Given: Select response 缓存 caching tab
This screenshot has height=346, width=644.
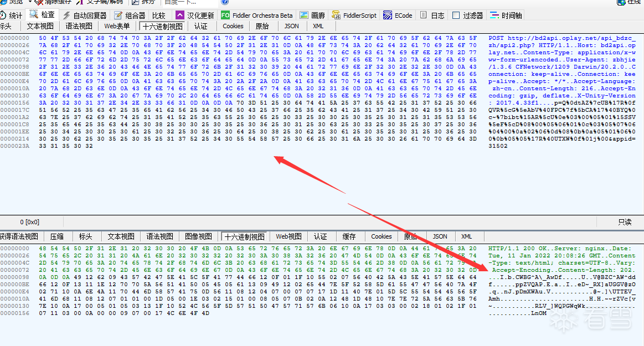Looking at the screenshot, I should click(349, 237).
